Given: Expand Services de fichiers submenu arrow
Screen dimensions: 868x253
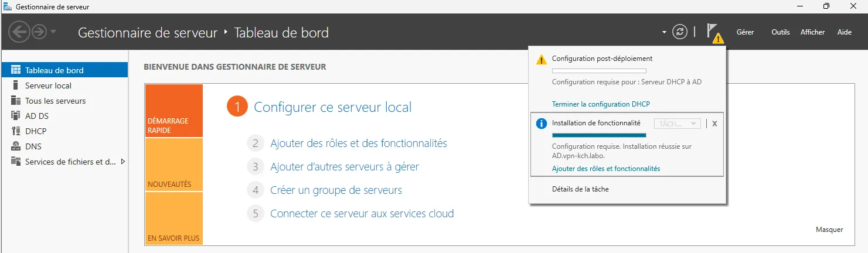Looking at the screenshot, I should tap(122, 162).
